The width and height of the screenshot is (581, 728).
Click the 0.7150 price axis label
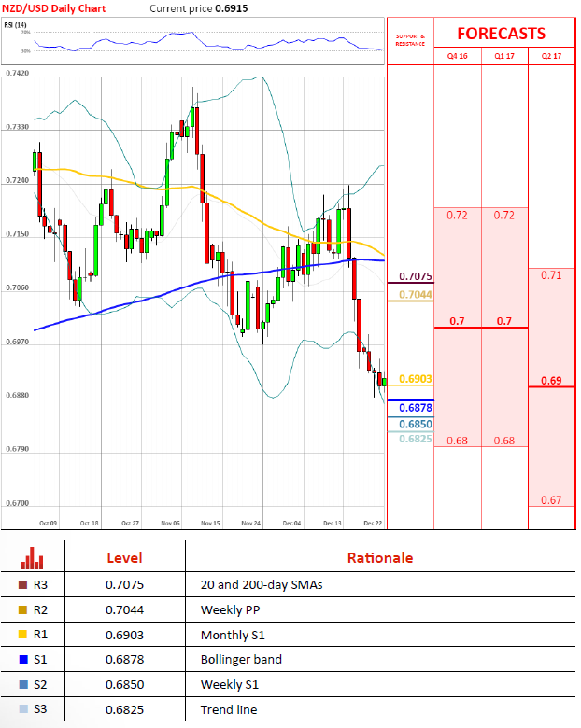pos(17,234)
